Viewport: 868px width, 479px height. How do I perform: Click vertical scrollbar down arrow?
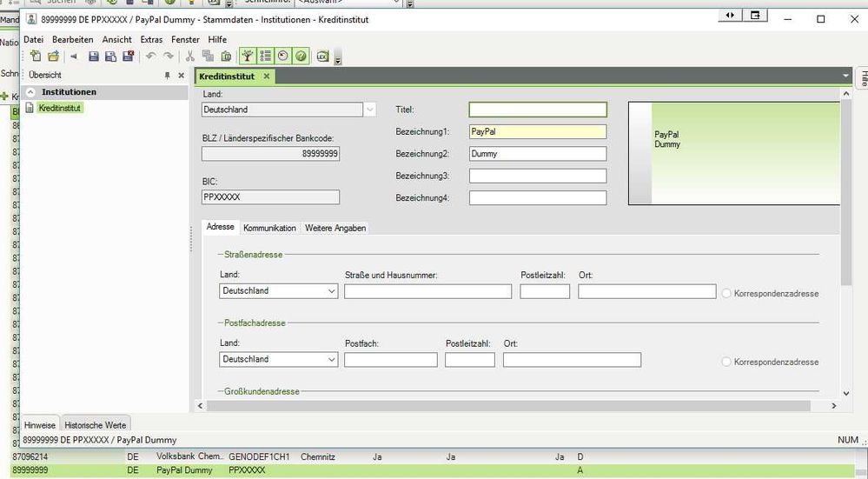tap(846, 393)
